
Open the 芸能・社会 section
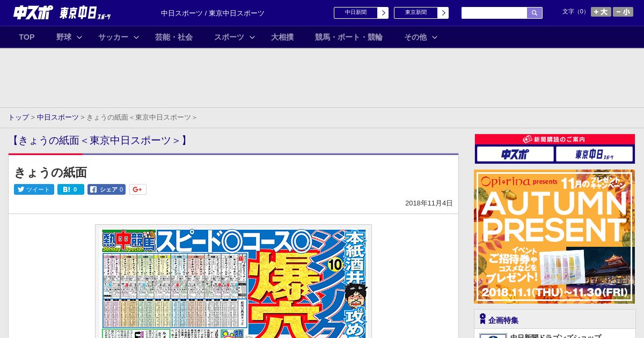click(174, 37)
